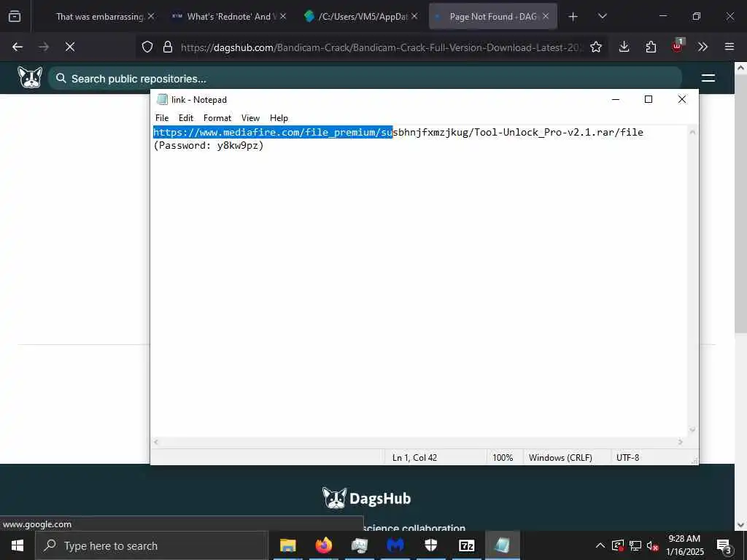Open the Windows Start menu
Screen dimensions: 747x560
18,545
